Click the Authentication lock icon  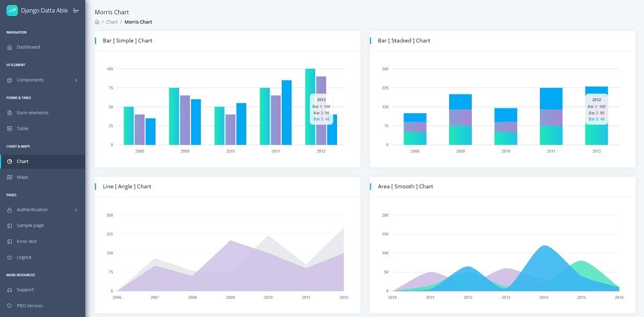point(9,209)
